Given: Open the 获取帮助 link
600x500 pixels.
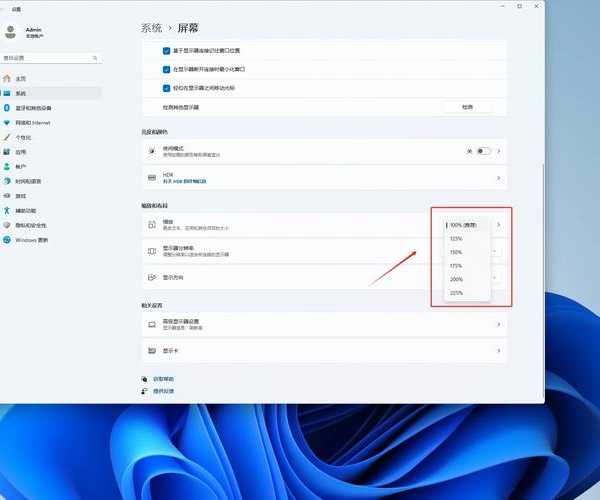Looking at the screenshot, I should pos(164,379).
